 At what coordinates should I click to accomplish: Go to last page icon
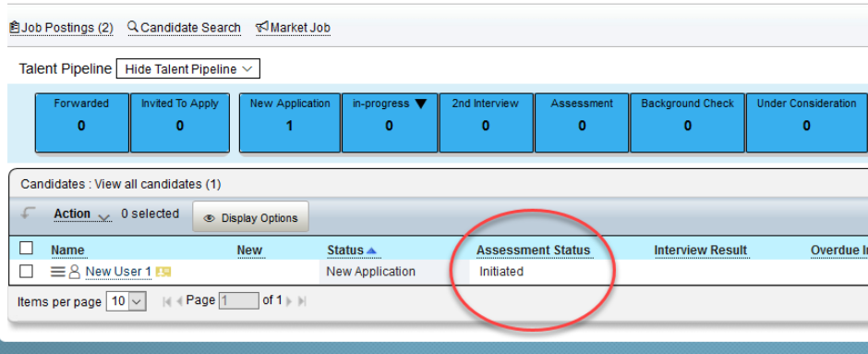click(x=302, y=301)
